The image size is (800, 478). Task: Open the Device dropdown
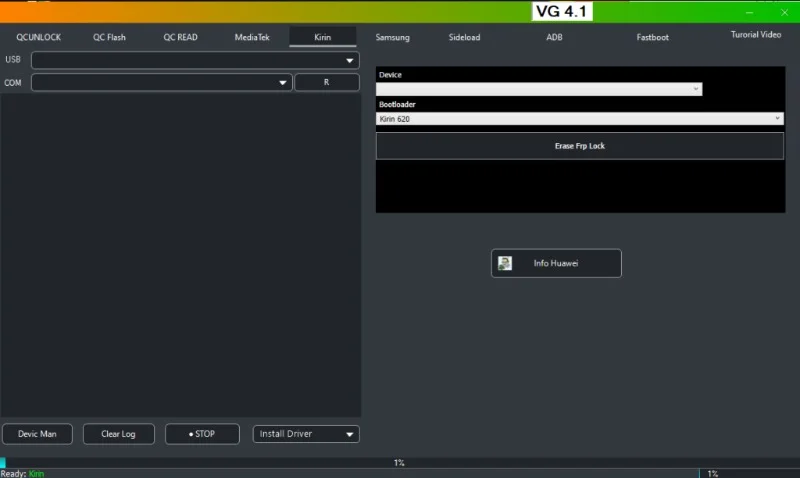(x=539, y=89)
